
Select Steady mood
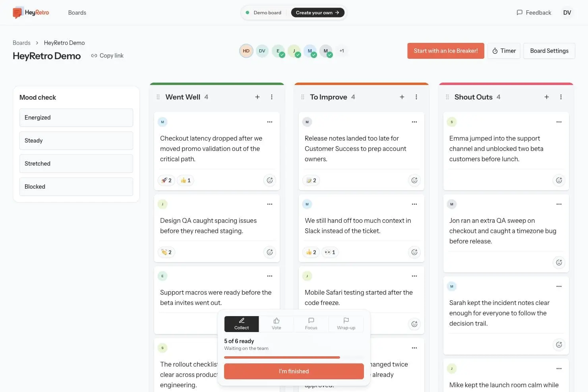point(76,141)
